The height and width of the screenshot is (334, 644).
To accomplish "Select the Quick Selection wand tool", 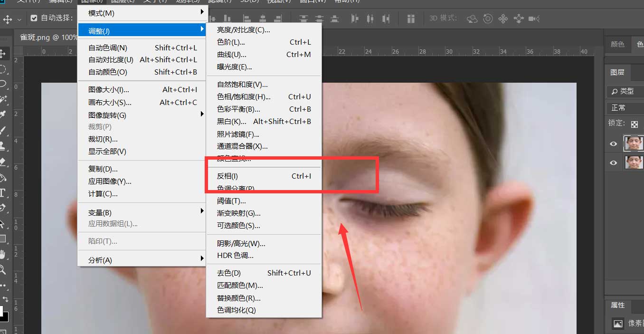I will coord(2,99).
